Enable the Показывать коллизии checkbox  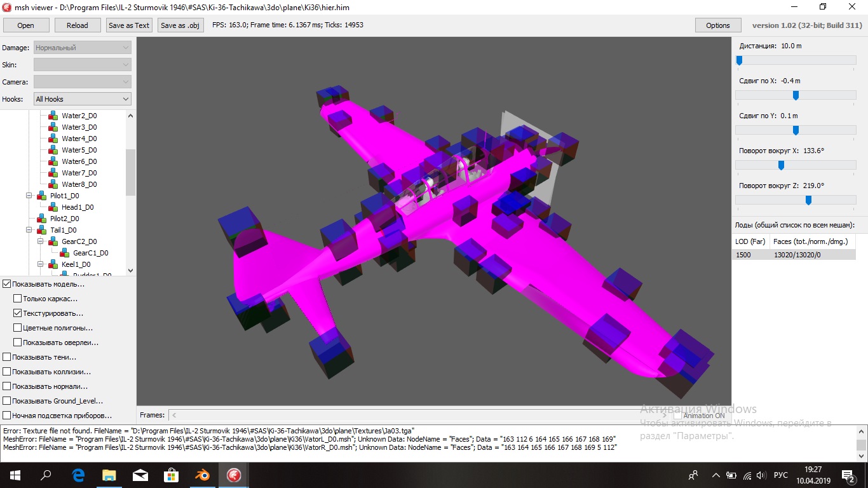(7, 372)
